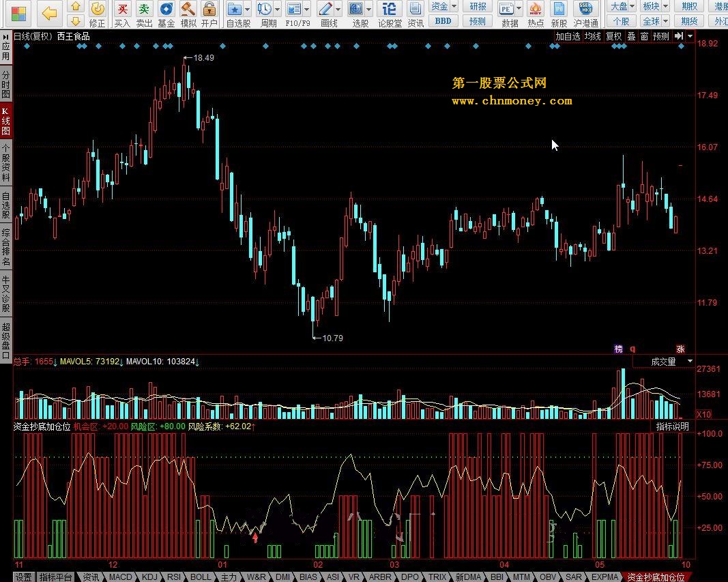Screen dimensions: 728x582
Task: Open the 指标平台 tab
Action: tap(55, 577)
